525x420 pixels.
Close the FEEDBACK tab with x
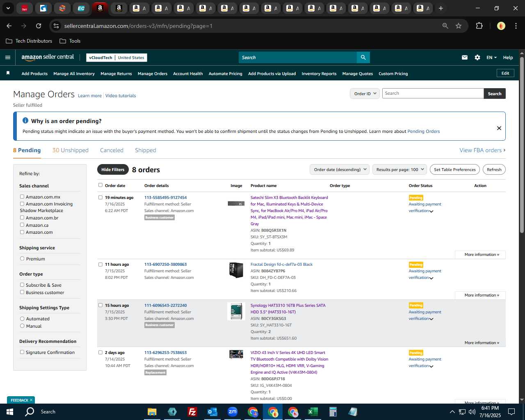[31, 400]
